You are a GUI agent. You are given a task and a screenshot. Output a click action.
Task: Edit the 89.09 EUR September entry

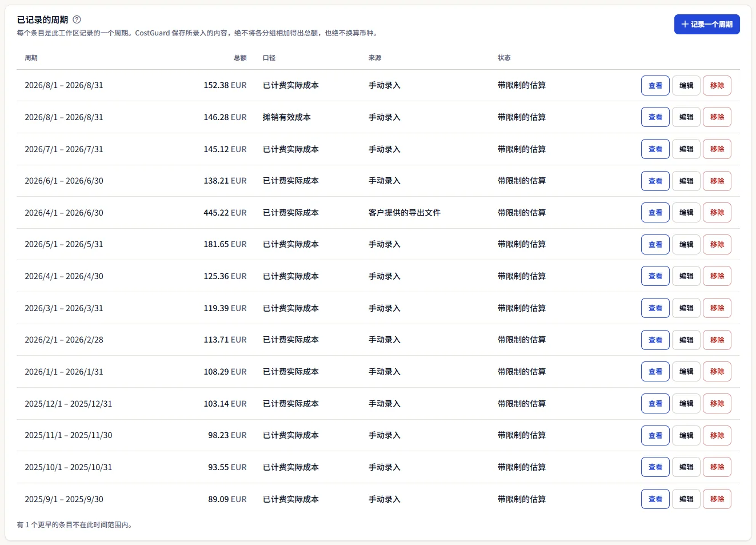[x=686, y=499]
